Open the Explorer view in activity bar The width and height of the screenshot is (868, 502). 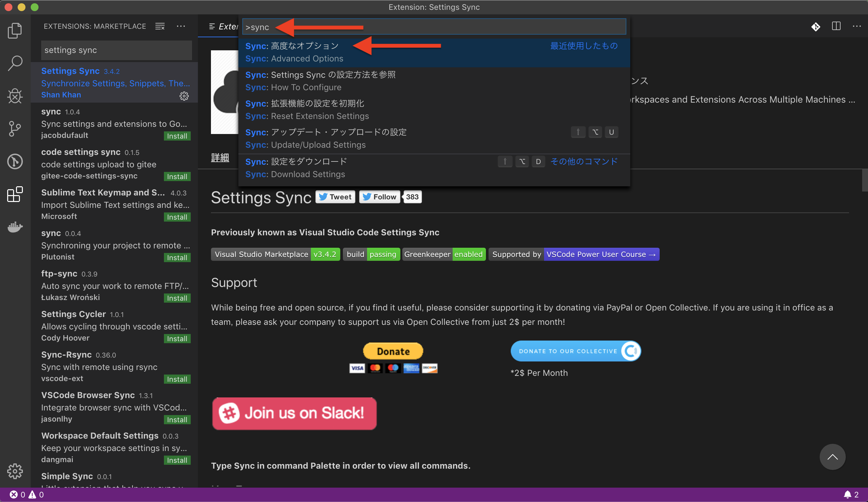pos(15,30)
